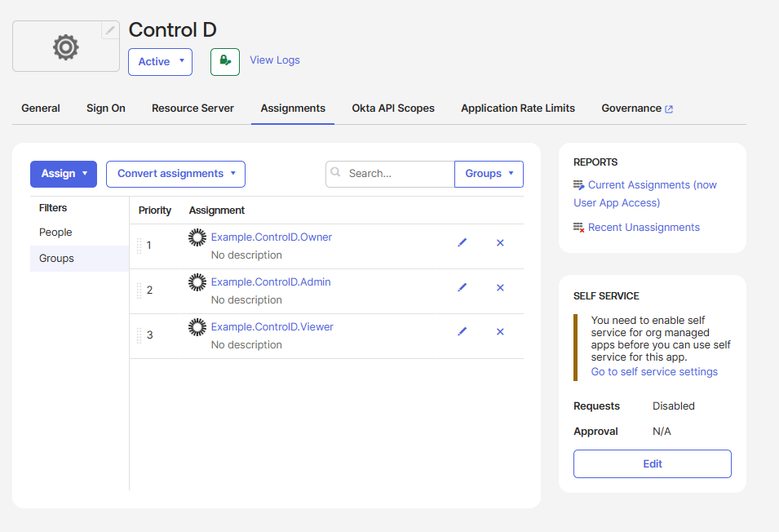
Task: Open the Okta API Scopes tab
Action: 393,109
